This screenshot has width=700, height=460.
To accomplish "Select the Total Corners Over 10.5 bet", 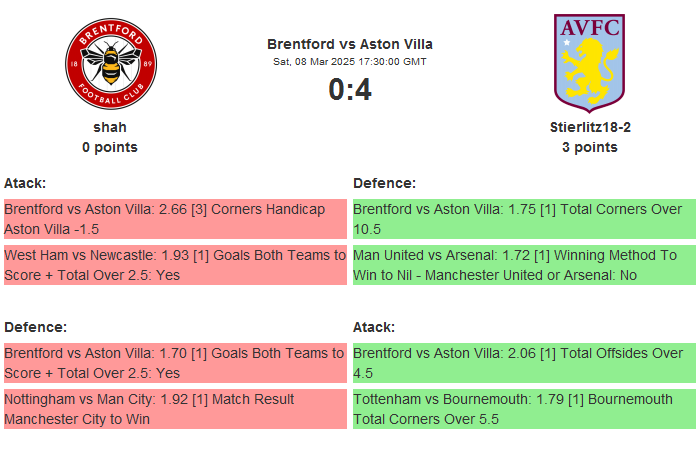I will pyautogui.click(x=524, y=219).
